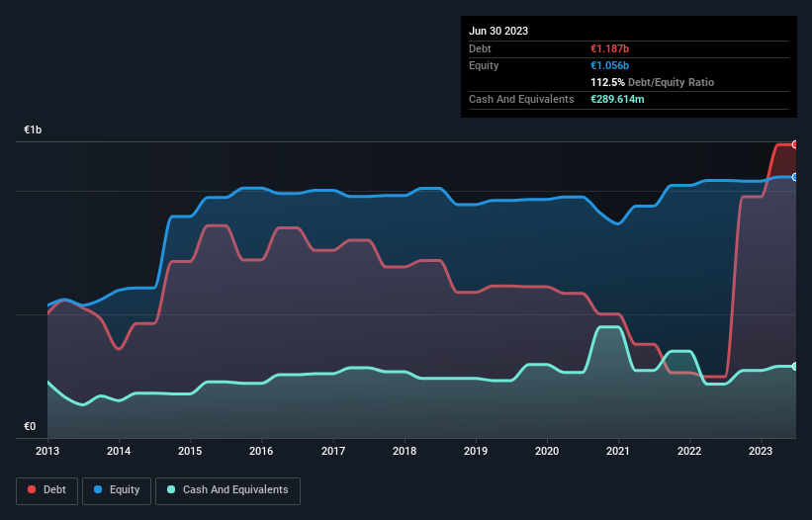Image resolution: width=812 pixels, height=520 pixels.
Task: Select the 2014 x-axis label
Action: click(119, 451)
